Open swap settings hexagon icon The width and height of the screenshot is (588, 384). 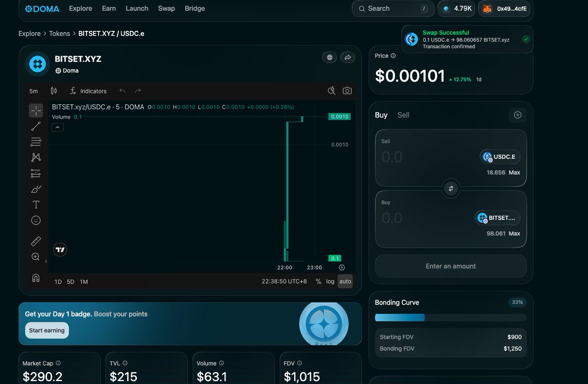pyautogui.click(x=518, y=115)
